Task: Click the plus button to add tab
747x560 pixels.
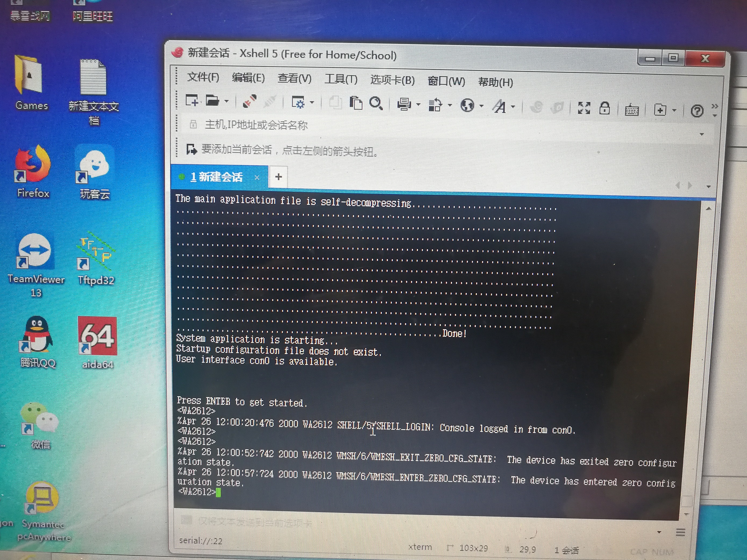Action: coord(278,177)
